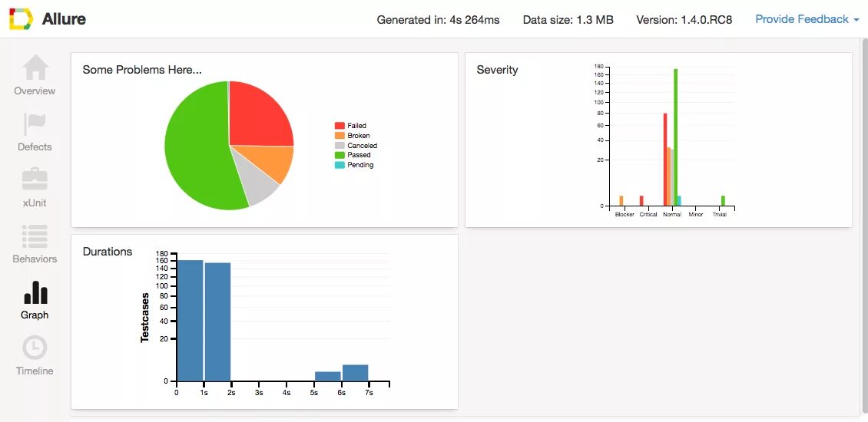Click the Passed legend label
Image resolution: width=868 pixels, height=422 pixels.
[x=359, y=156]
